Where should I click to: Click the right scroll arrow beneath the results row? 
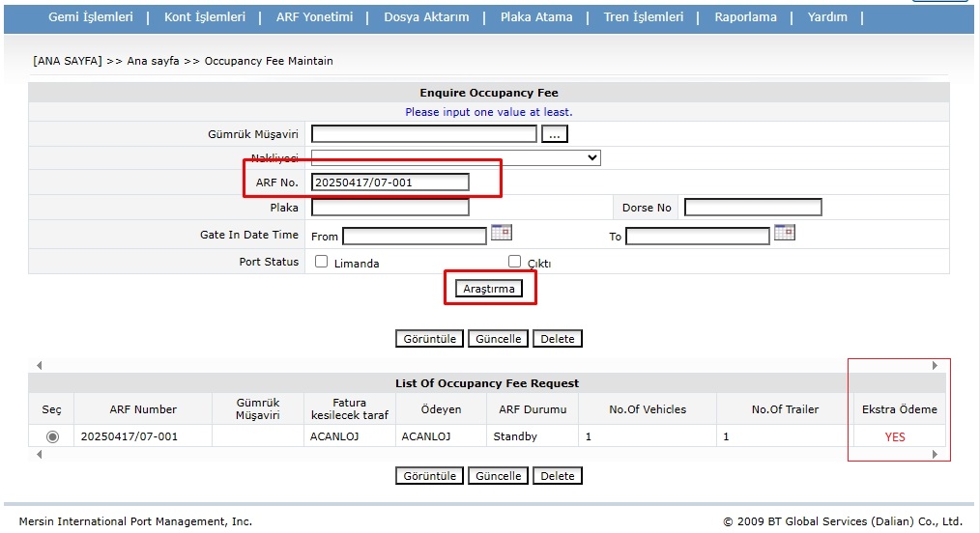click(x=935, y=454)
